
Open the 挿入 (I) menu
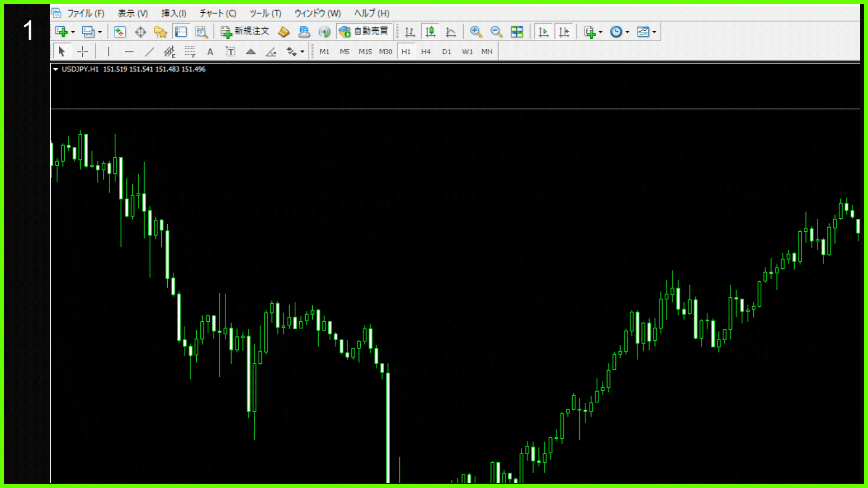tap(174, 13)
